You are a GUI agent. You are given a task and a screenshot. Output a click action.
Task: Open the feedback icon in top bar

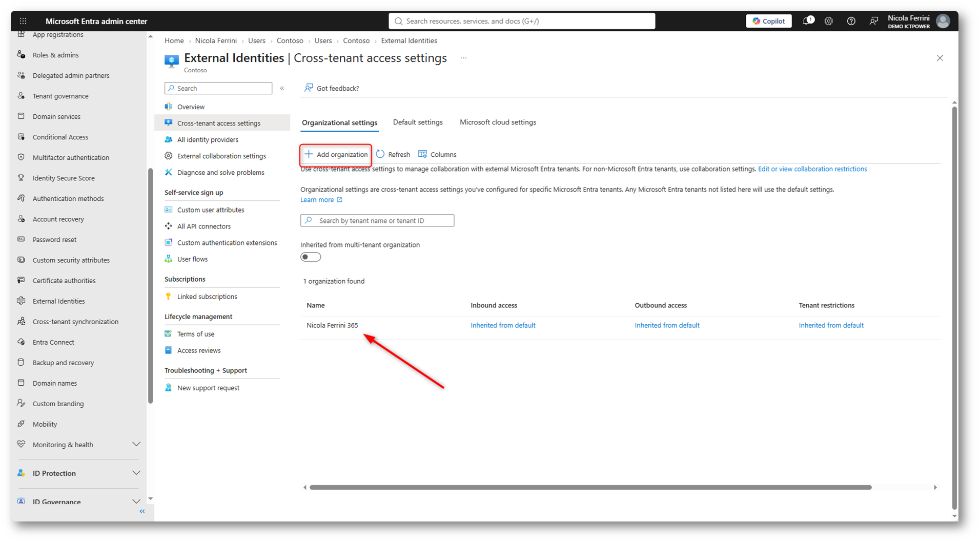874,21
